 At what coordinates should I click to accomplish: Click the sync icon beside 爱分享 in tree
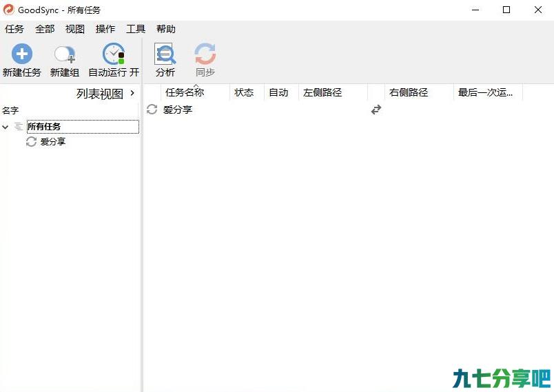click(31, 142)
